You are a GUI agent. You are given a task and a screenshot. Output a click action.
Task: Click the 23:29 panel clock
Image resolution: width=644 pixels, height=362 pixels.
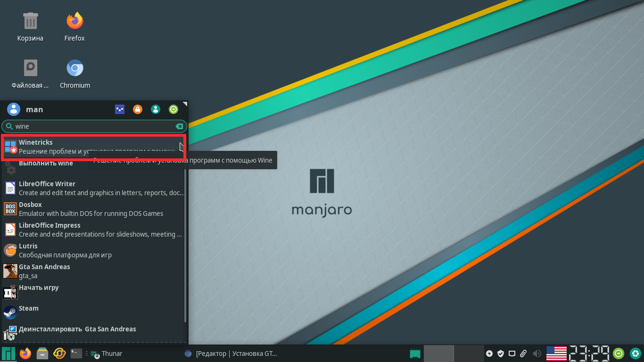pos(589,353)
